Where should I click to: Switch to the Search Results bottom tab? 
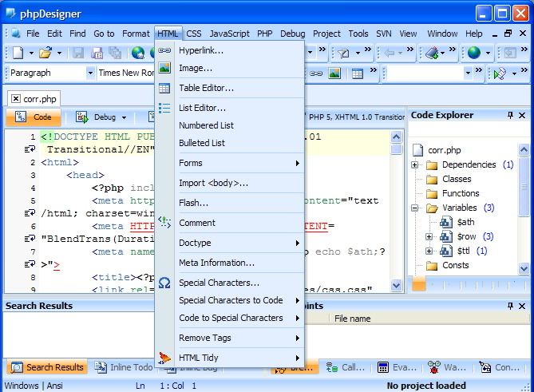click(47, 367)
